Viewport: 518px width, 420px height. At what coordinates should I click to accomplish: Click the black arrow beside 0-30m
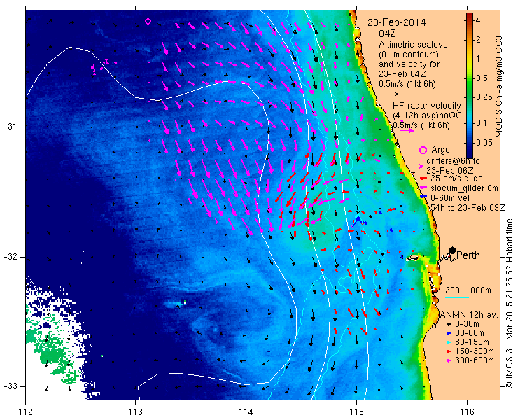448,324
